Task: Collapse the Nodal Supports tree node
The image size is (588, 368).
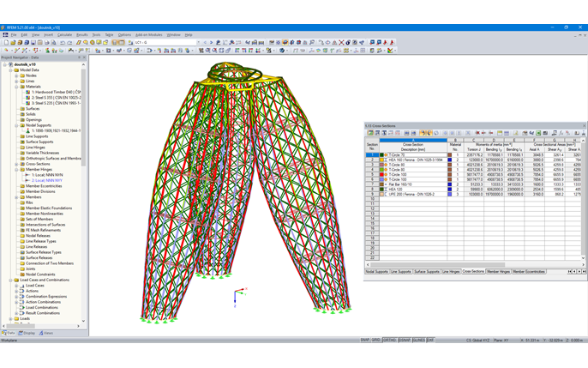Action: (16, 125)
